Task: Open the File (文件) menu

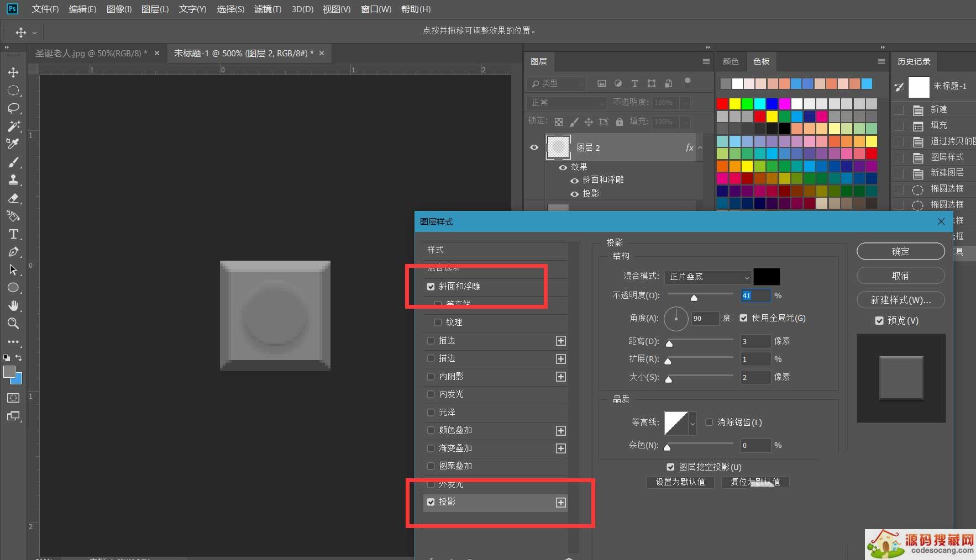Action: click(x=45, y=9)
